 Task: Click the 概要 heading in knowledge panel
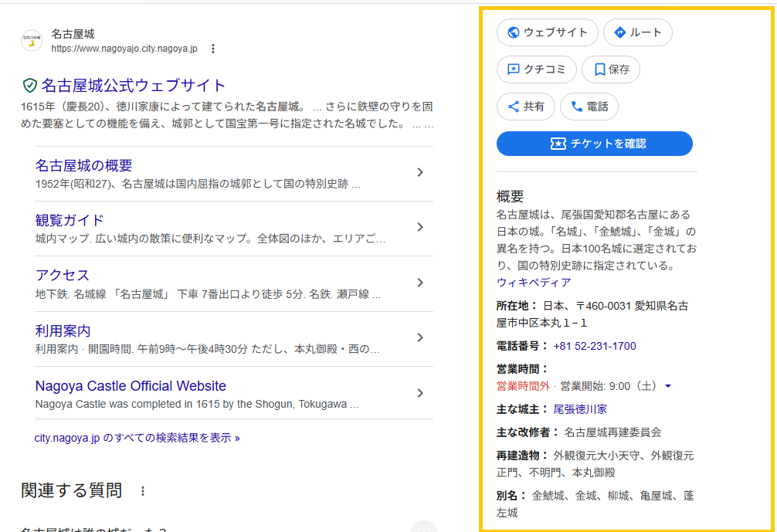(x=510, y=197)
